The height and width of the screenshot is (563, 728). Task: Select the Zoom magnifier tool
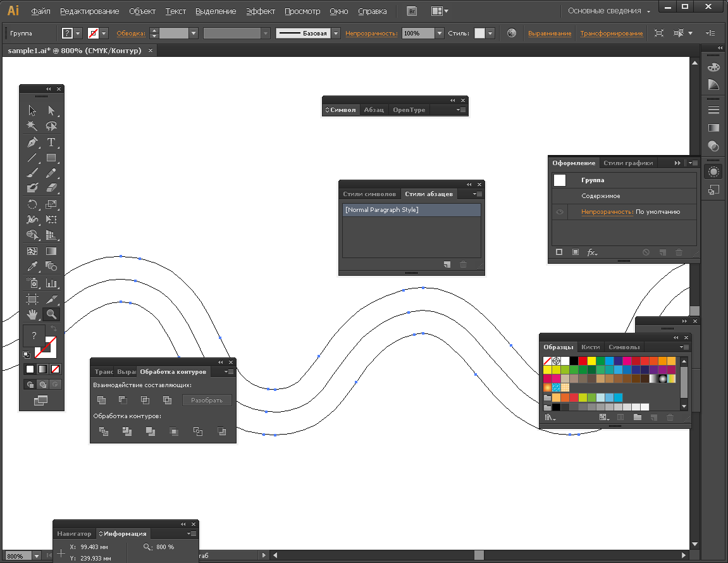click(x=51, y=314)
